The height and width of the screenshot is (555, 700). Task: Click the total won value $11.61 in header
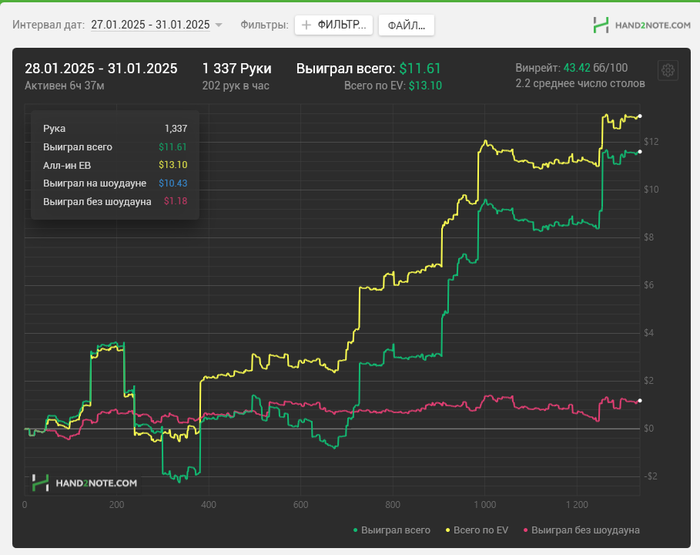(420, 68)
